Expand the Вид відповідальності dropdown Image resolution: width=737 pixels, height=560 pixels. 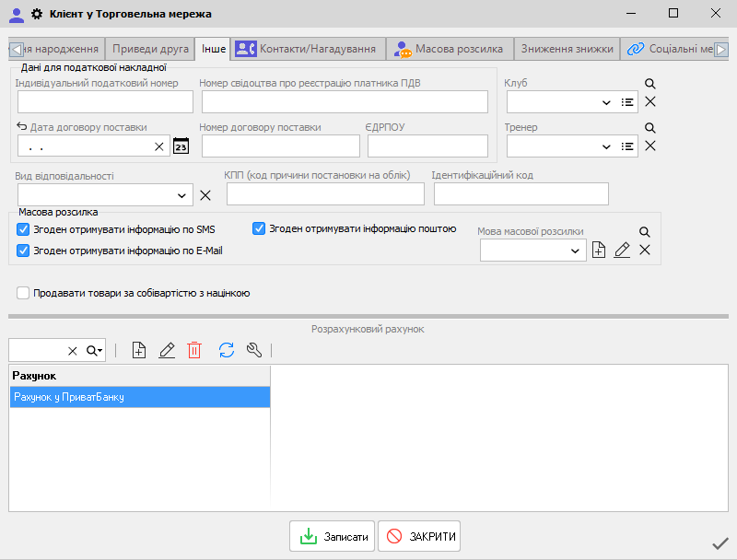tap(181, 195)
